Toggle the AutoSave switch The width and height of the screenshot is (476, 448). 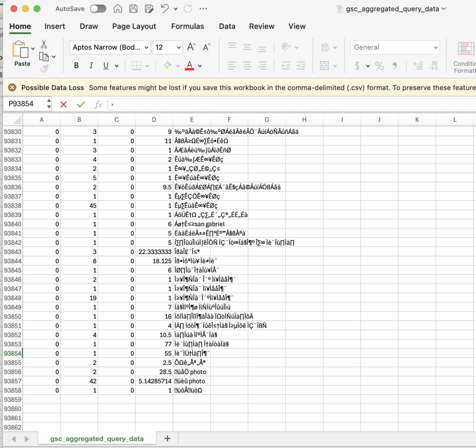pyautogui.click(x=99, y=8)
